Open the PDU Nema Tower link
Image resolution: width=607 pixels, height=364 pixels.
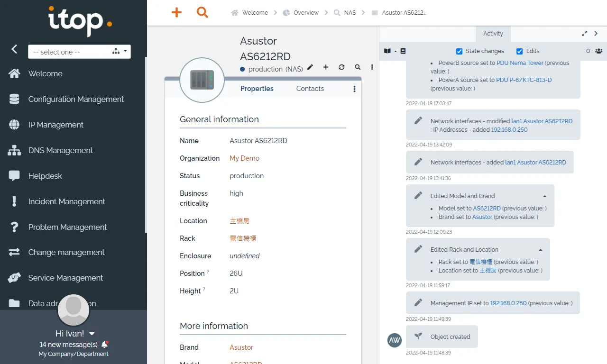coord(520,63)
